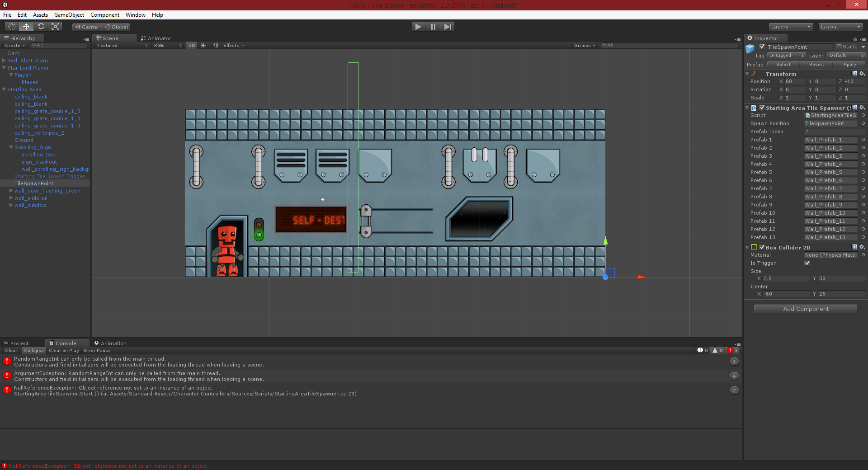The image size is (868, 470).
Task: Open the Layer Default dropdown
Action: coord(846,56)
